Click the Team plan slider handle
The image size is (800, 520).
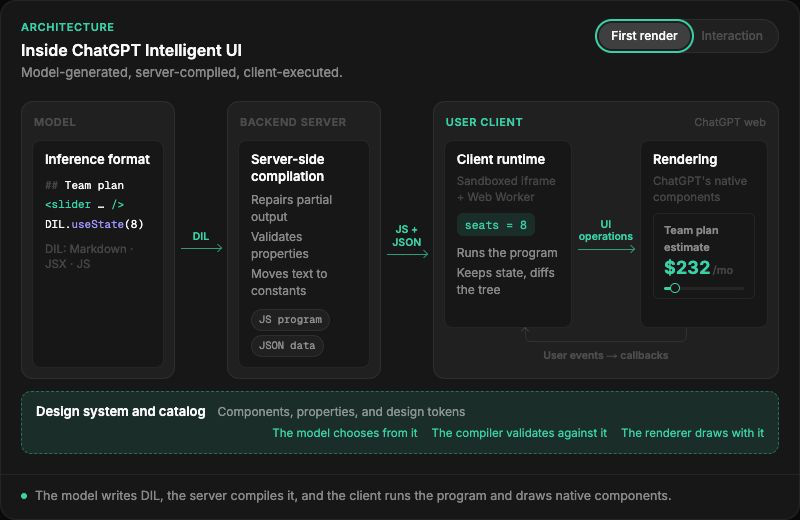[674, 288]
